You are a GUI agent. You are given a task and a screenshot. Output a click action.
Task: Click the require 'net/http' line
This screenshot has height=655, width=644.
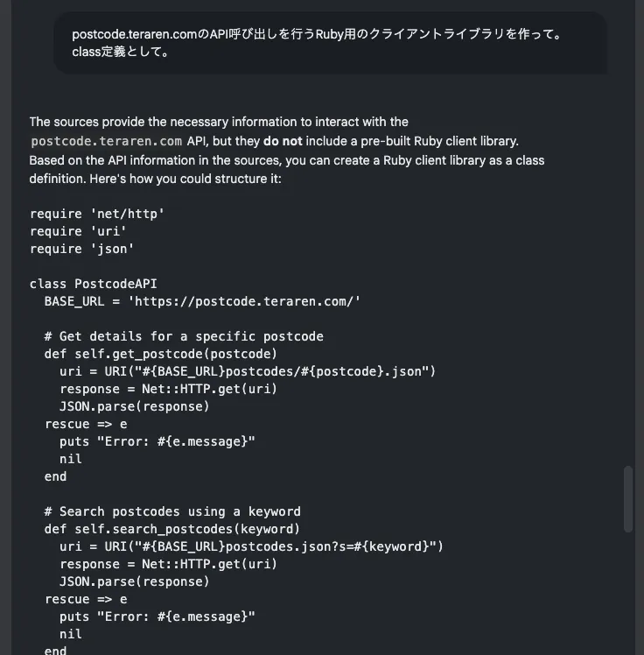(x=97, y=214)
